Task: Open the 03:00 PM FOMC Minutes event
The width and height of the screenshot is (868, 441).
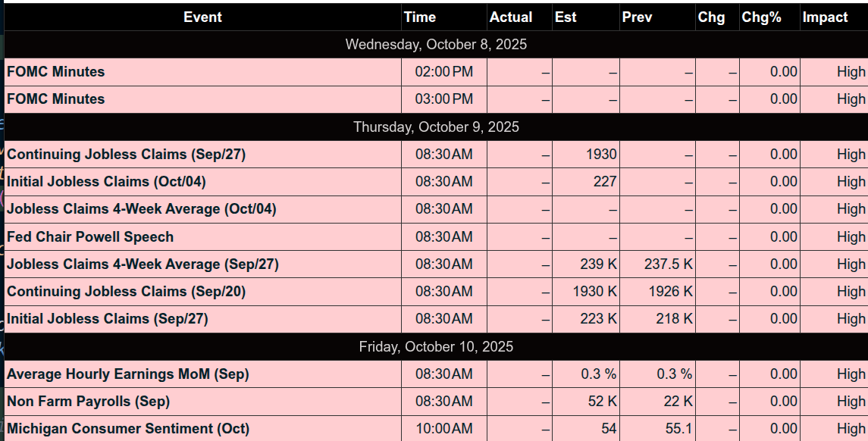Action: pos(56,99)
